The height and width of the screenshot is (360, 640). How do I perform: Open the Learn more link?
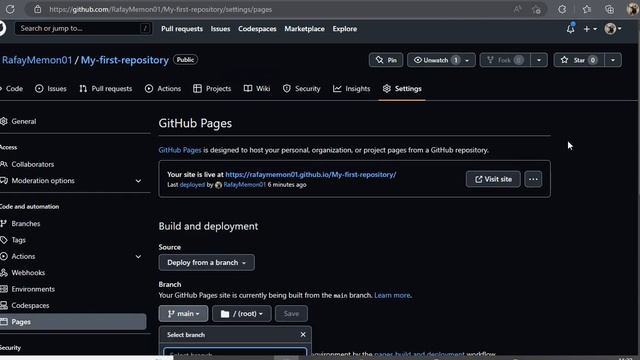click(392, 295)
